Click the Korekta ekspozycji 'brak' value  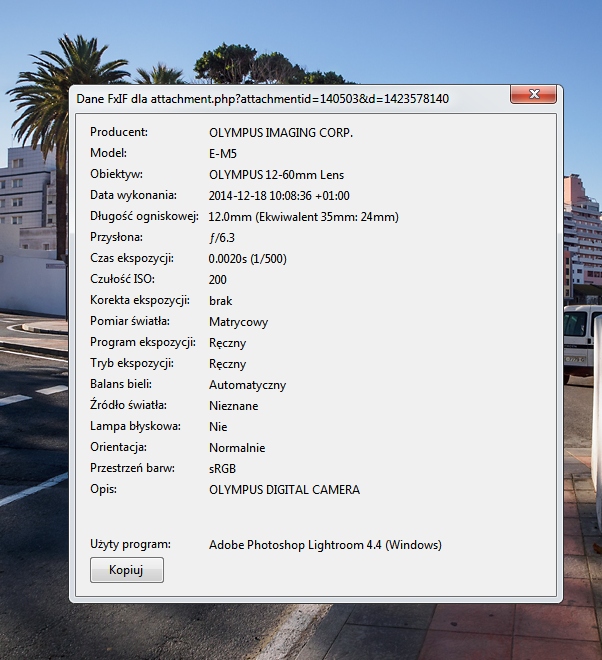coord(221,301)
